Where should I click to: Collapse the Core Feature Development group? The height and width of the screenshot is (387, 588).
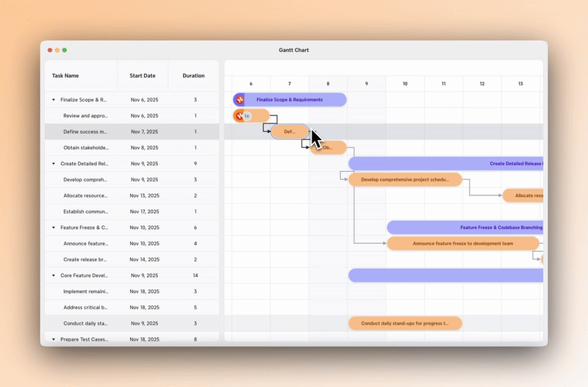53,275
